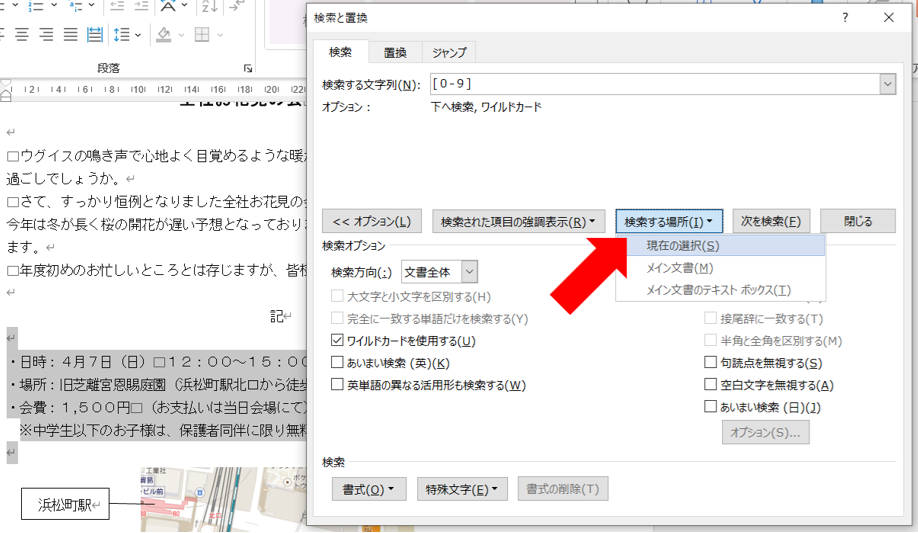Click the disabled オプション(S)... button
Viewport: 918px width, 533px height.
point(765,432)
